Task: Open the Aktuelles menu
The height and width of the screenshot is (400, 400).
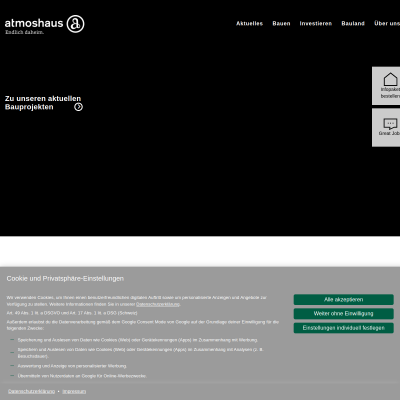Action: click(249, 24)
